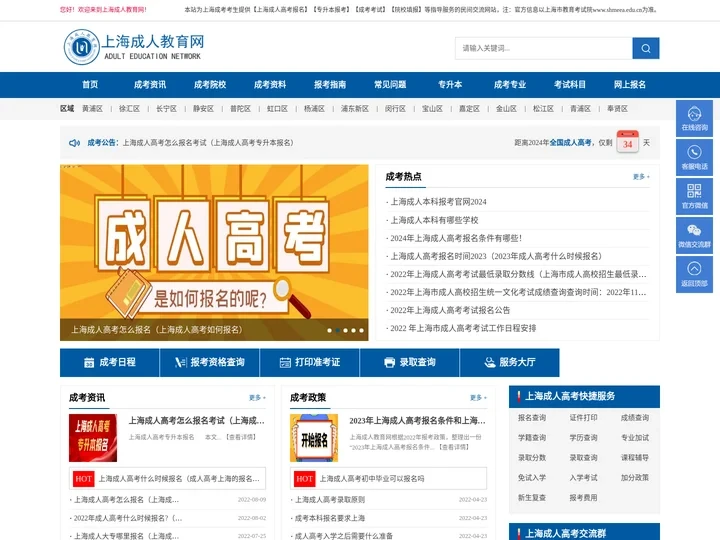720x540 pixels.
Task: Open 上海成人本科有哪些学校 article
Action: point(434,220)
